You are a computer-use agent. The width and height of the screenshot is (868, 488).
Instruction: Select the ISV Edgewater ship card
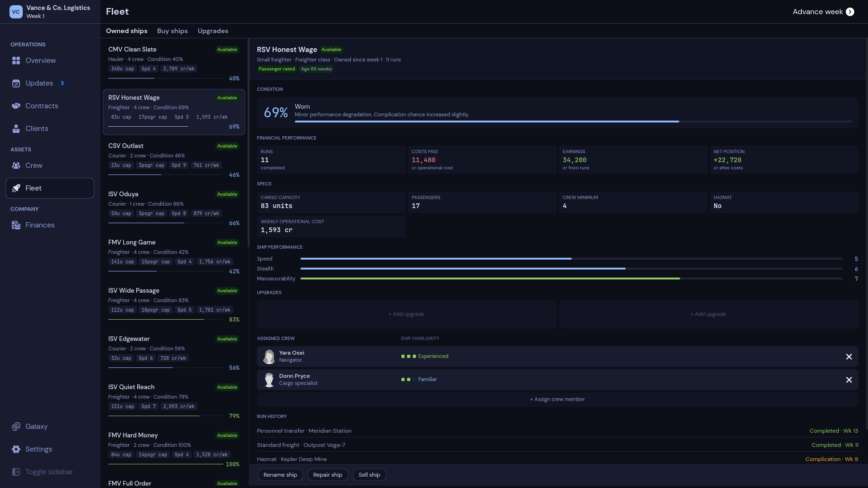[174, 353]
